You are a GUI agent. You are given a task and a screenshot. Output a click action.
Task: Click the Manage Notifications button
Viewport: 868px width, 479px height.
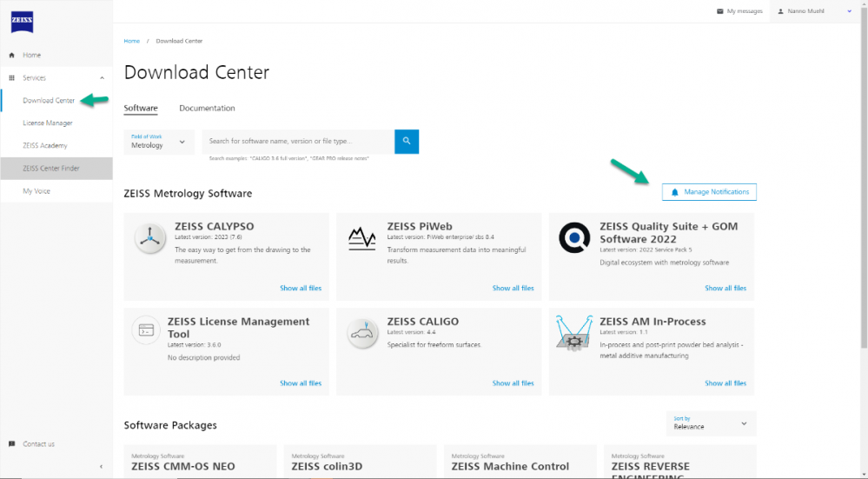tap(709, 191)
